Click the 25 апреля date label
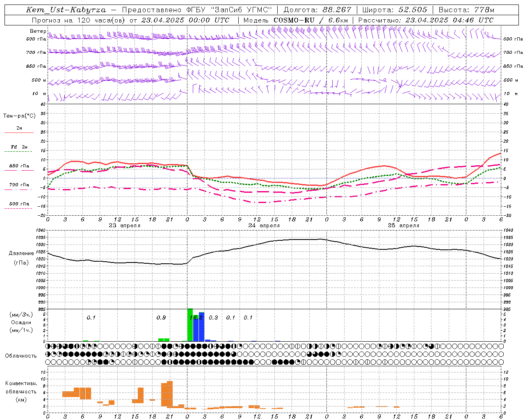 tap(403, 226)
